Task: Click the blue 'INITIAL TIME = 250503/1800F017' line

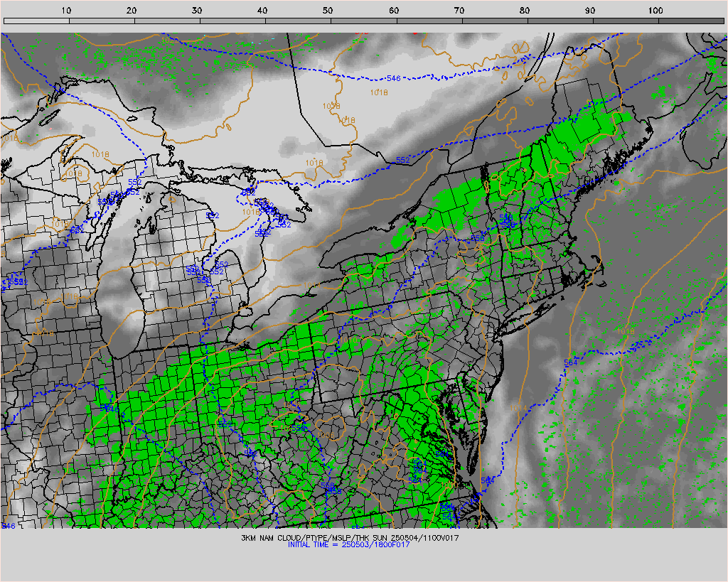Action: pyautogui.click(x=348, y=544)
